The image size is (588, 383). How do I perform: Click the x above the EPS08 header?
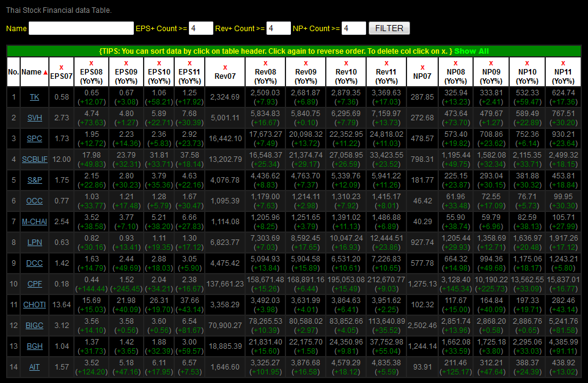pyautogui.click(x=91, y=63)
